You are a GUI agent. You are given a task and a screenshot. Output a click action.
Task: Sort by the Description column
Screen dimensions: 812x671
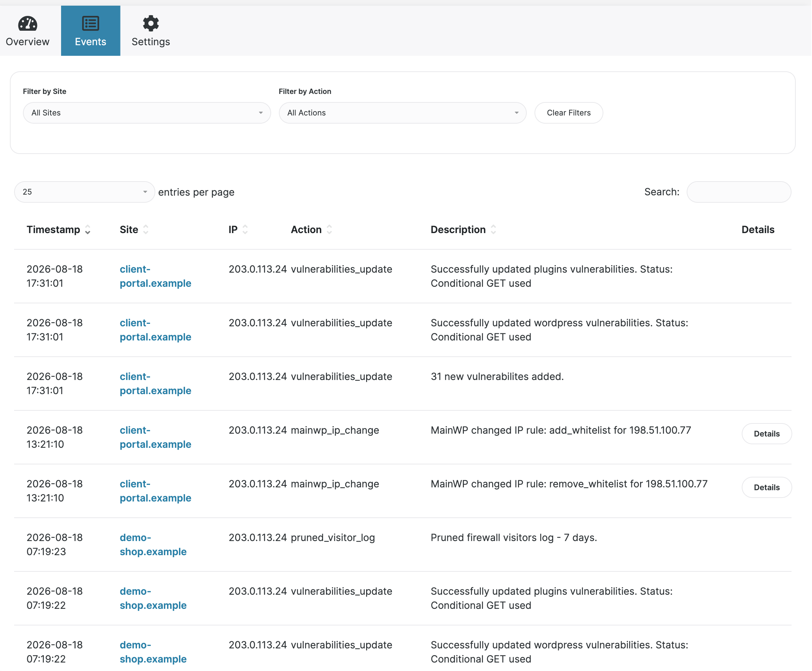coord(464,230)
